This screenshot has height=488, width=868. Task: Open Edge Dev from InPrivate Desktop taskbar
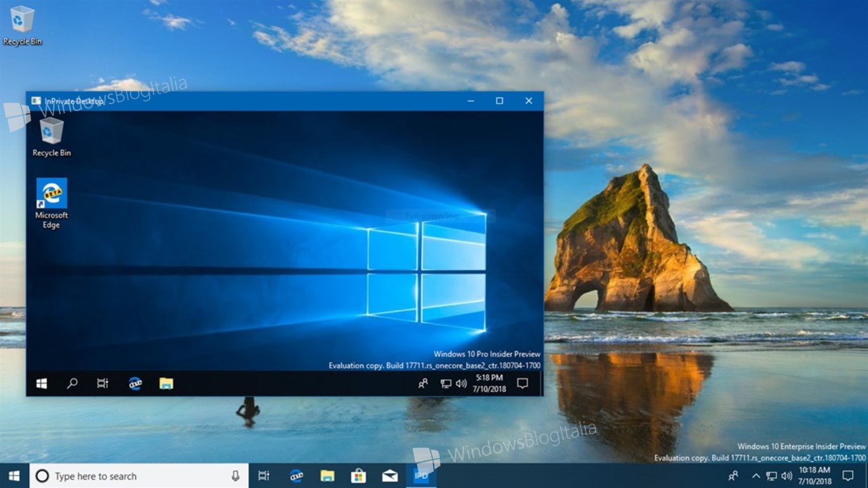click(x=135, y=384)
